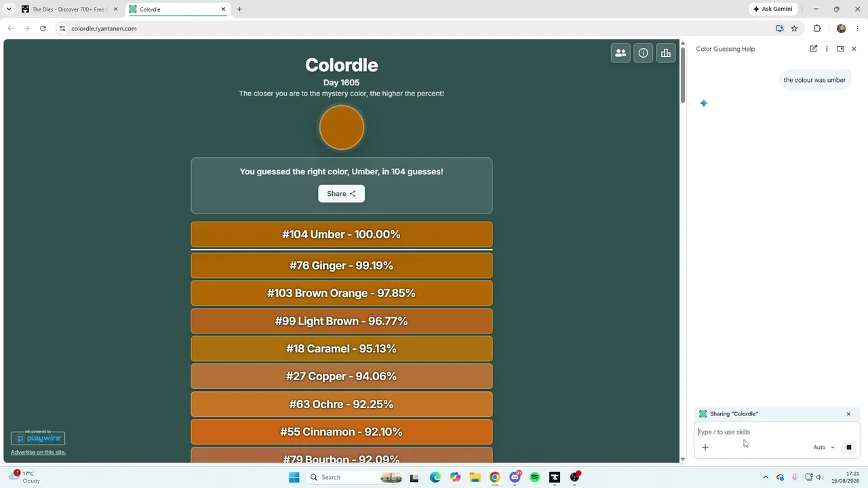The image size is (868, 488).
Task: Reload the Colordle page
Action: pos(43,28)
